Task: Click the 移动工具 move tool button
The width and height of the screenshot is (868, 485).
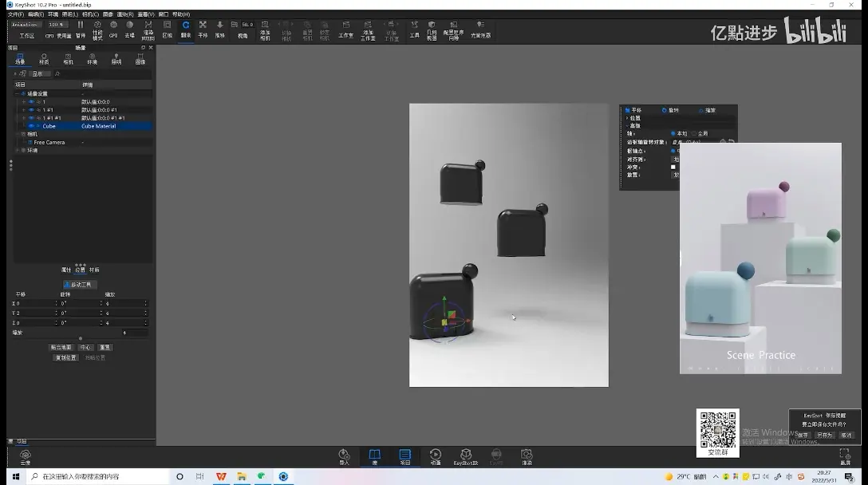Action: click(81, 285)
